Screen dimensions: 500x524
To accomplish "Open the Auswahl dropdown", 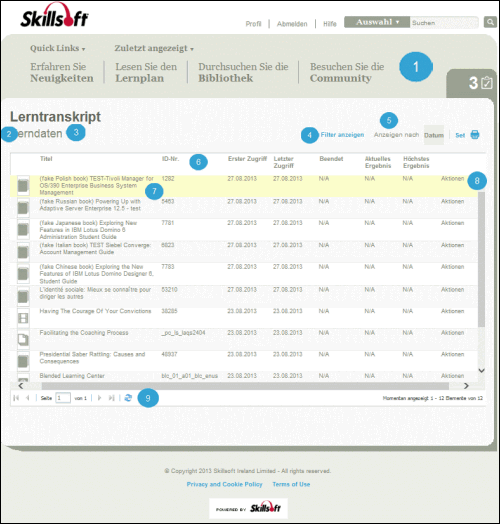I will [x=377, y=22].
